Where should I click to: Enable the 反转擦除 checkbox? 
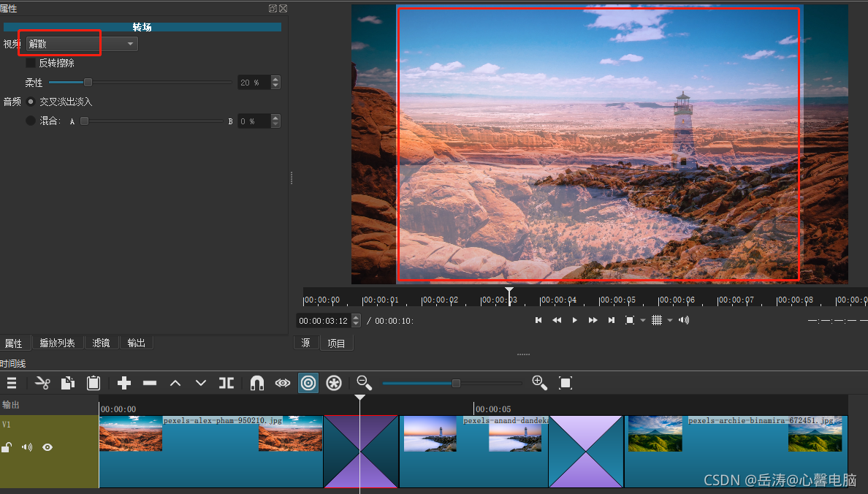[x=31, y=63]
